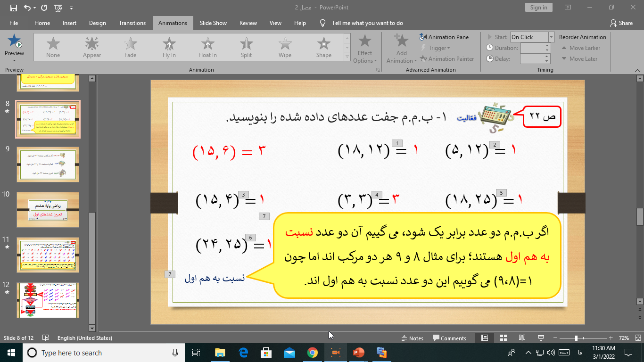The image size is (644, 362).
Task: Toggle the Notes pane in status bar
Action: click(412, 338)
